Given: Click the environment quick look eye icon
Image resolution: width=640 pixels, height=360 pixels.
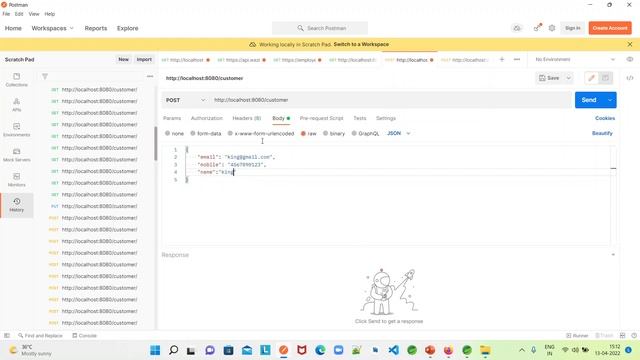Looking at the screenshot, I should point(630,59).
